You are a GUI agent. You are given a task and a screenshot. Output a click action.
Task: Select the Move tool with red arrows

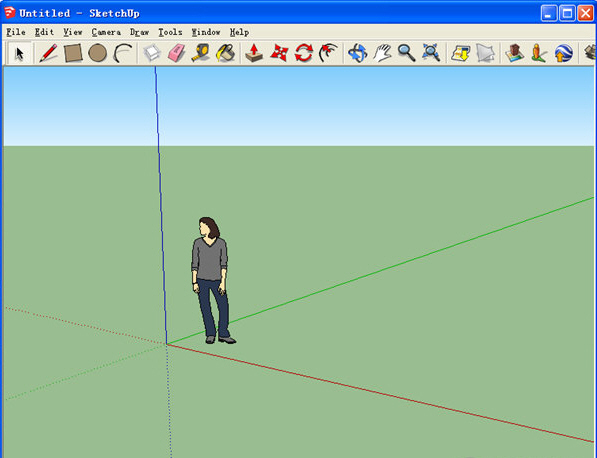tap(279, 53)
